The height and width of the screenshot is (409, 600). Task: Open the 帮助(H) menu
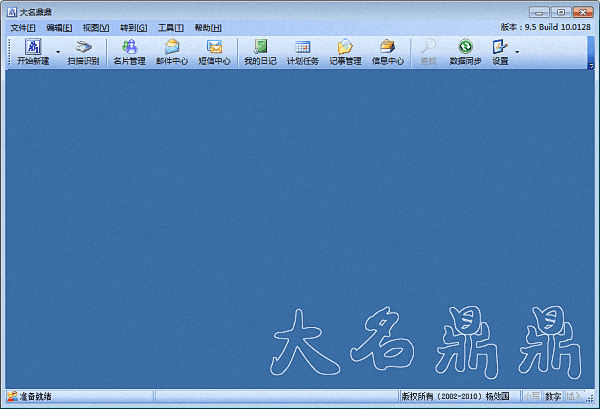click(208, 27)
